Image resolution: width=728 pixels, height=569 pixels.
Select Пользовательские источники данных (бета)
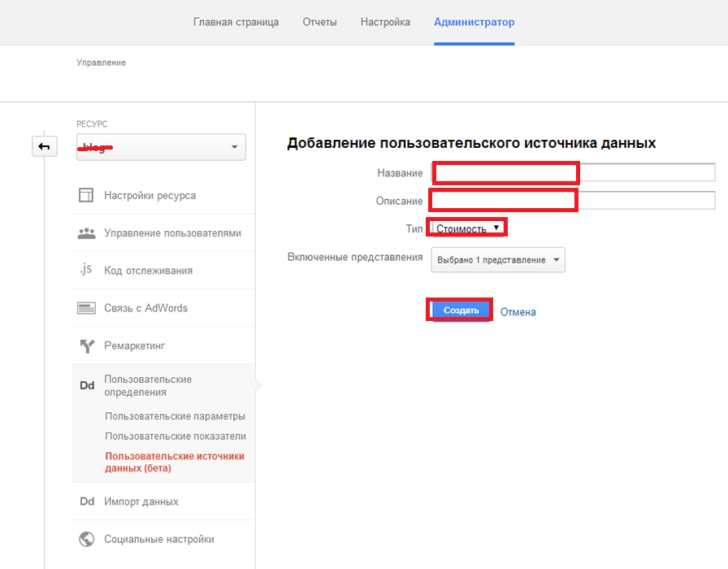click(175, 463)
